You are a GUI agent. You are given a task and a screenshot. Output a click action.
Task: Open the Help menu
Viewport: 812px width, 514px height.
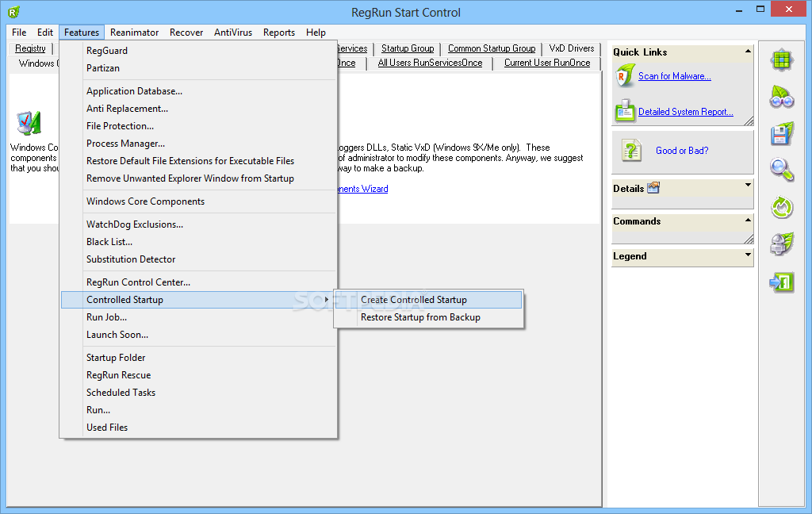point(316,32)
